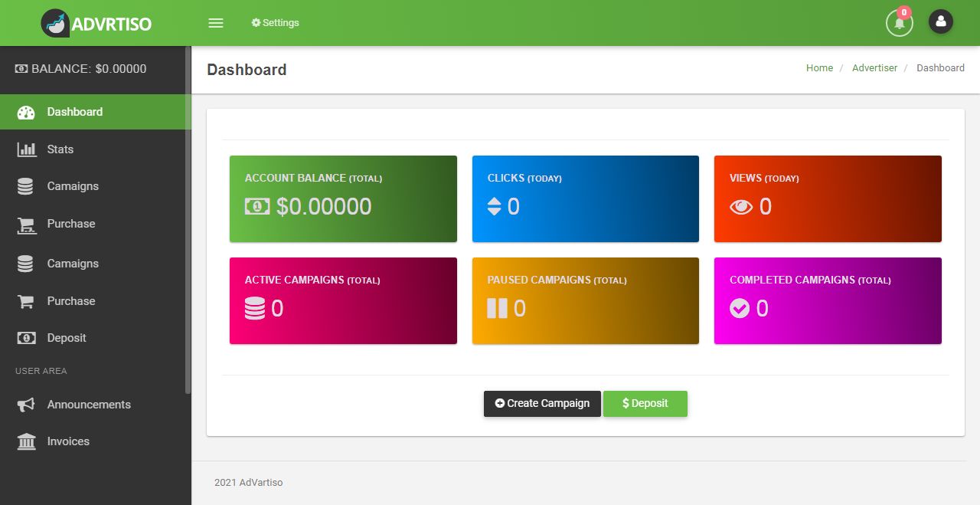Image resolution: width=980 pixels, height=505 pixels.
Task: Click Account Balance $0.00000 value
Action: 324,206
